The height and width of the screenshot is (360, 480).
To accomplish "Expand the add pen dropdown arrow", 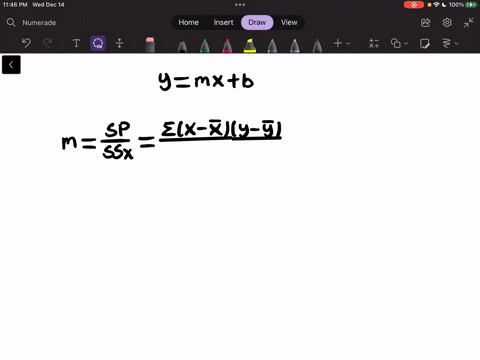I will click(348, 43).
